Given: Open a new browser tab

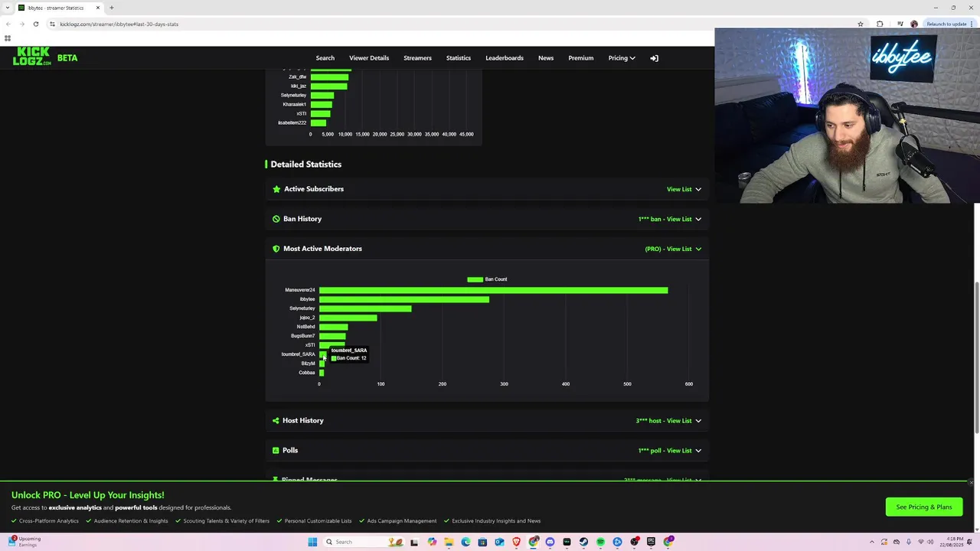Looking at the screenshot, I should (x=112, y=8).
